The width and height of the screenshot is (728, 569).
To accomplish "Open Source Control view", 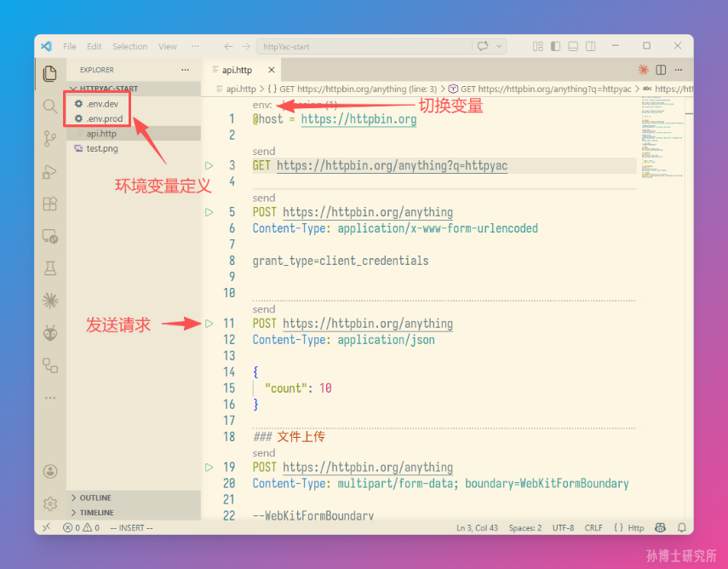I will coord(50,139).
